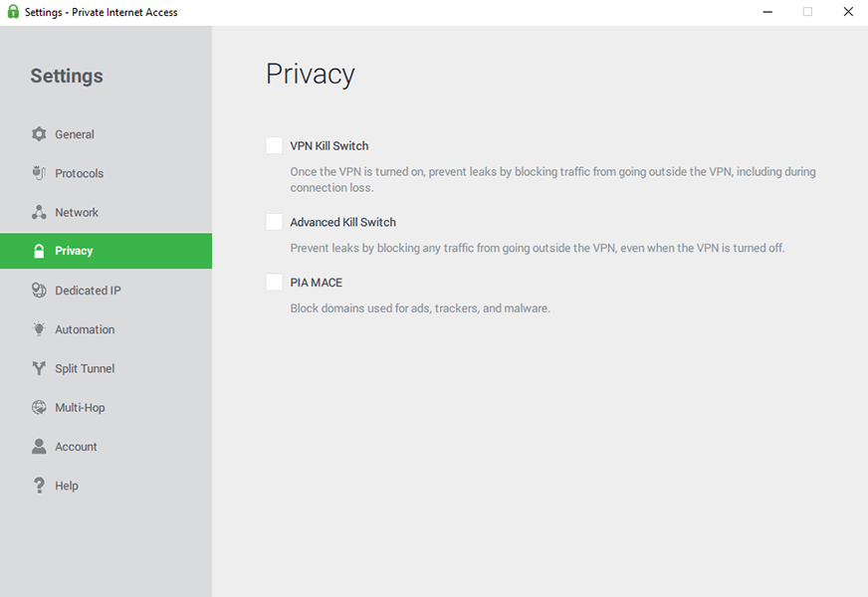This screenshot has width=868, height=597.
Task: Click the Automation lightbulb icon
Action: pyautogui.click(x=39, y=329)
